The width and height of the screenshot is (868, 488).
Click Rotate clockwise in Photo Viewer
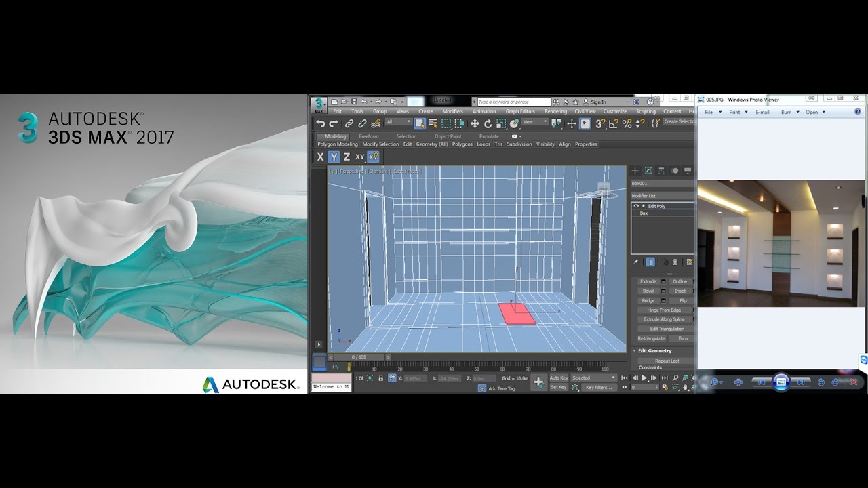tap(835, 382)
